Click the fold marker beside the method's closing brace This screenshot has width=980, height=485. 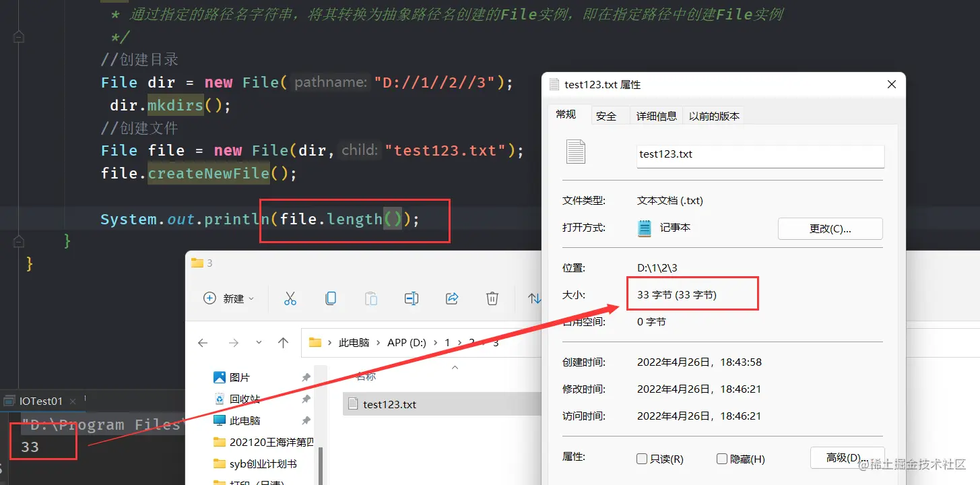pos(19,240)
